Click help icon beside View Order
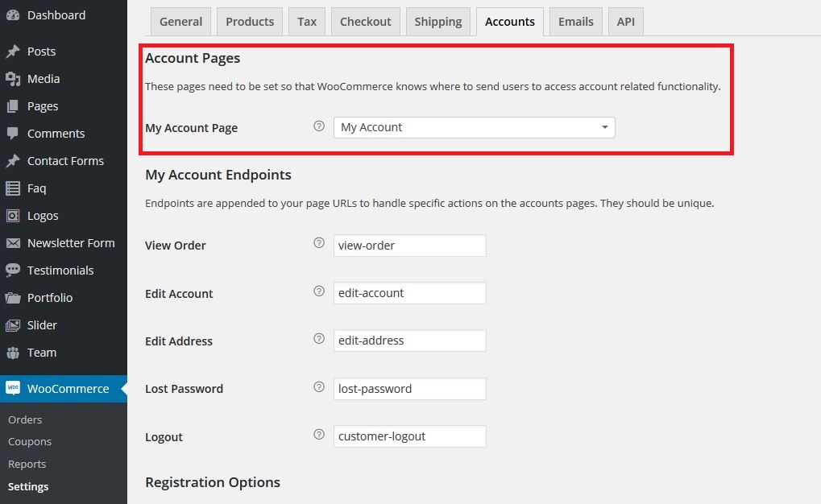Image resolution: width=821 pixels, height=504 pixels. point(319,243)
